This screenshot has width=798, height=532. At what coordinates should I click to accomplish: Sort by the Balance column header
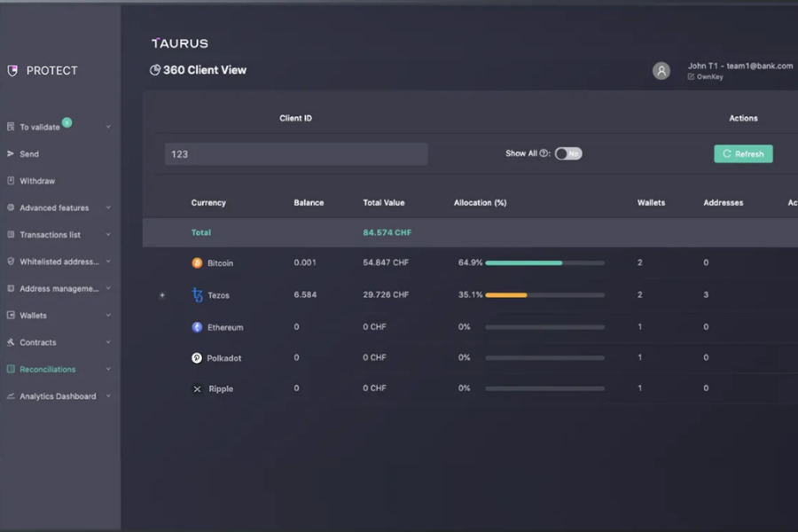pyautogui.click(x=309, y=203)
